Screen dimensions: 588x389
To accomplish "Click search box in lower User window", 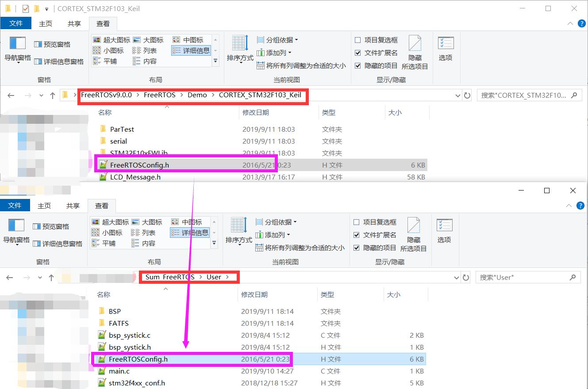I will coord(527,277).
